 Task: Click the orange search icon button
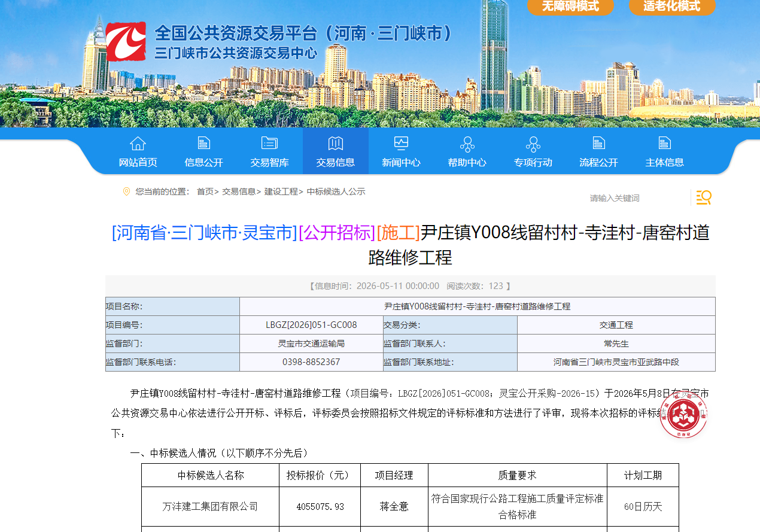pos(704,197)
